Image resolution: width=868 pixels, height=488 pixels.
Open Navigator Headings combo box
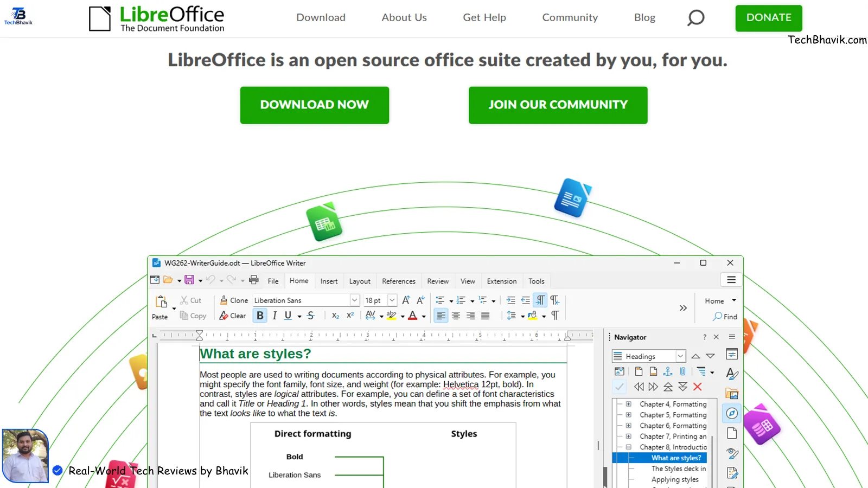click(x=649, y=356)
